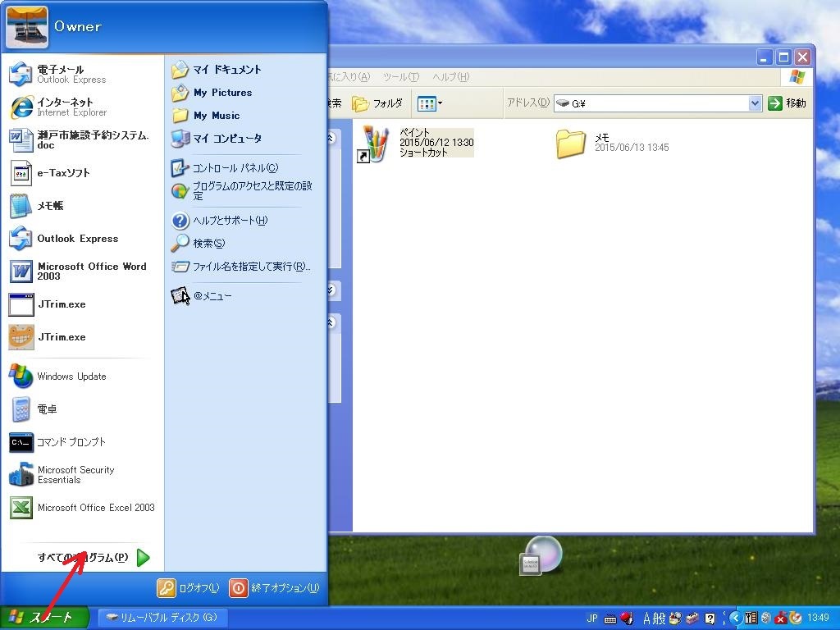Open ヘルプとサポート(H)

point(244,221)
